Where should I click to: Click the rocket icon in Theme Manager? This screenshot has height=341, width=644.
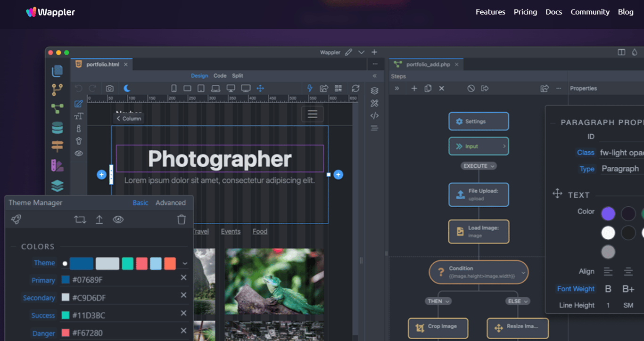click(16, 219)
